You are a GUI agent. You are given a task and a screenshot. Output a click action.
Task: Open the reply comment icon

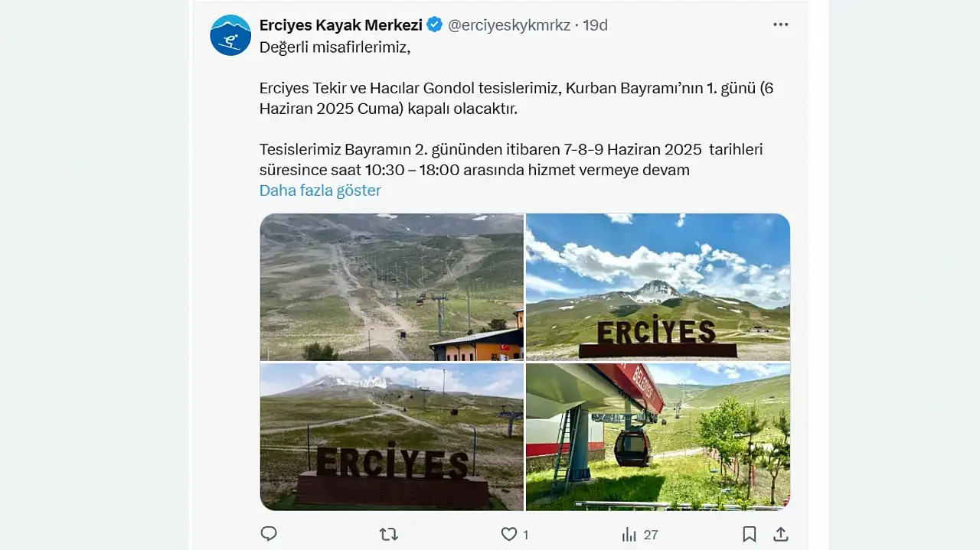tap(269, 534)
